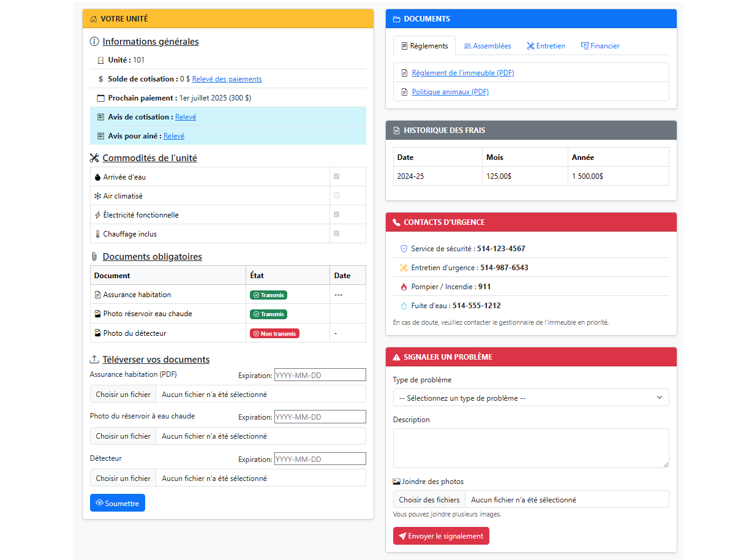Open Relevé des paiements link
Image resolution: width=749 pixels, height=560 pixels.
point(227,79)
